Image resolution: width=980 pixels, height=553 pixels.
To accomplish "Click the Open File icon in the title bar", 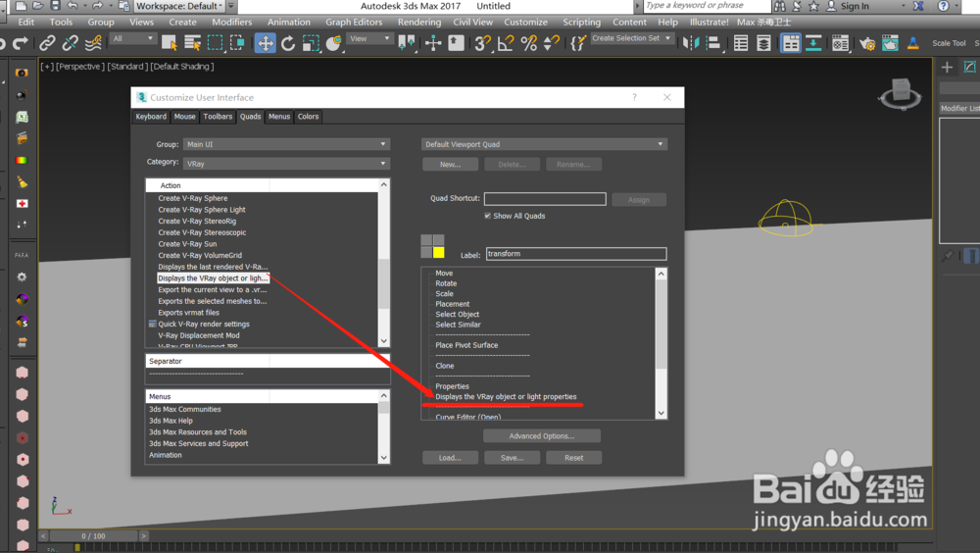I will [37, 6].
